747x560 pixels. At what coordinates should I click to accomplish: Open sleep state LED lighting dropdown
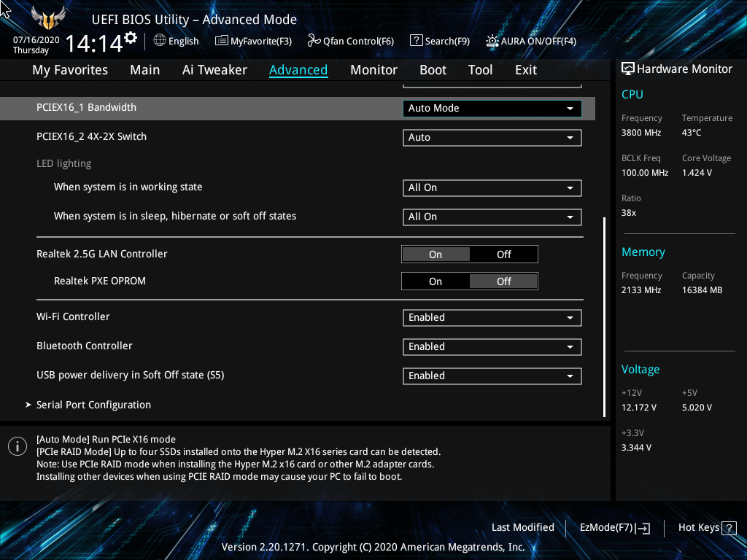tap(492, 217)
